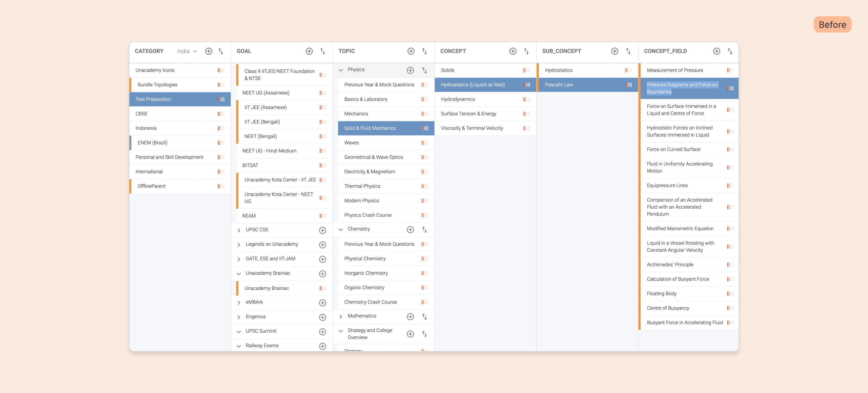Click status bars indicator beside Solids
The width and height of the screenshot is (868, 393).
click(x=526, y=70)
